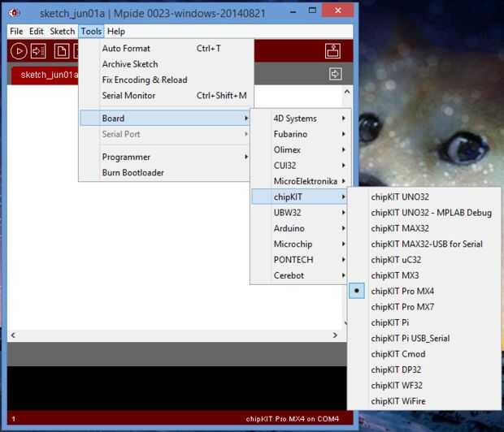
Task: Open the Sketch menu
Action: click(x=62, y=31)
